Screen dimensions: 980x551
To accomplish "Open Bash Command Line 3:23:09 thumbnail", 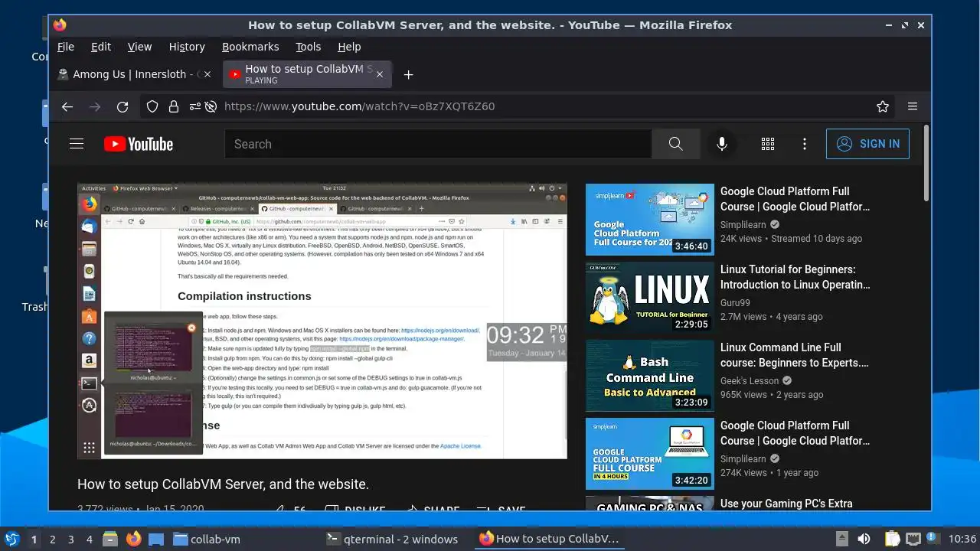I will pyautogui.click(x=650, y=376).
